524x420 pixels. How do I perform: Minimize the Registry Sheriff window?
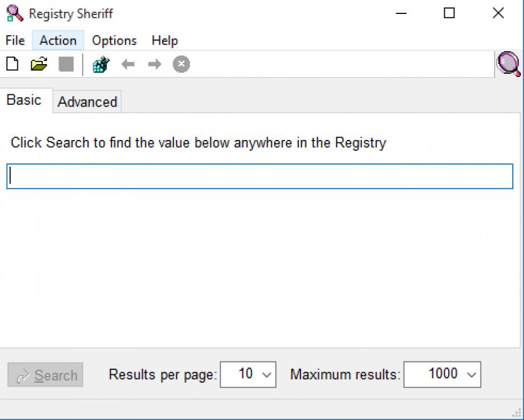tap(401, 13)
